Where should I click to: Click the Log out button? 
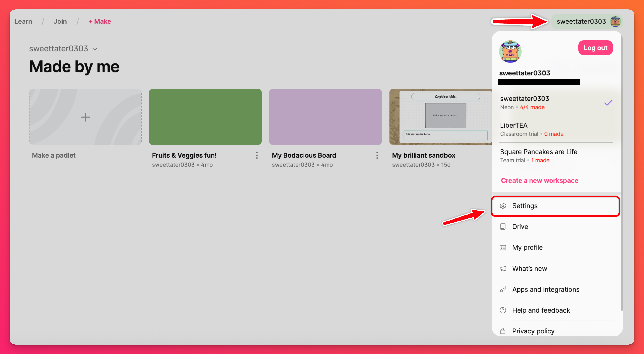pyautogui.click(x=595, y=48)
